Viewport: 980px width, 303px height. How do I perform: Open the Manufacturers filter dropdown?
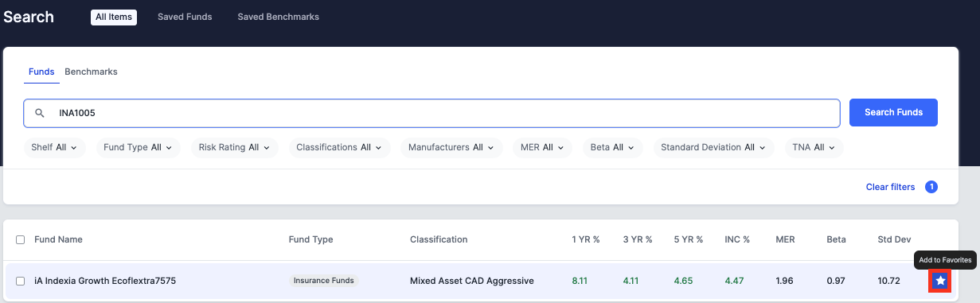click(451, 147)
